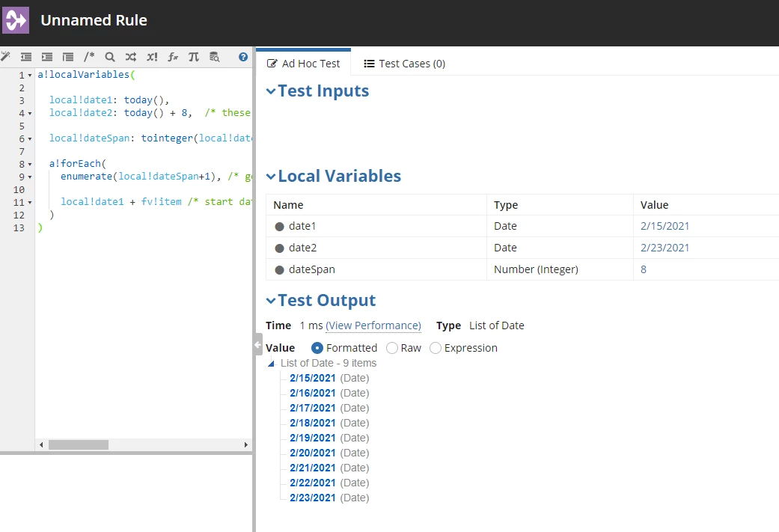
Task: Select output item 2/21/2021
Action: coord(313,468)
